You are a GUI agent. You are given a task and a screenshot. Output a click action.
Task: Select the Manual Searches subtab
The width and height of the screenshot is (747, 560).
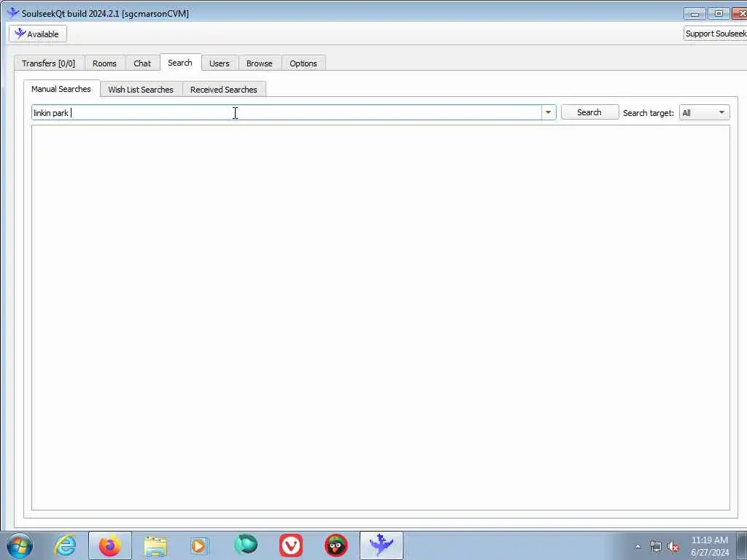click(x=61, y=89)
